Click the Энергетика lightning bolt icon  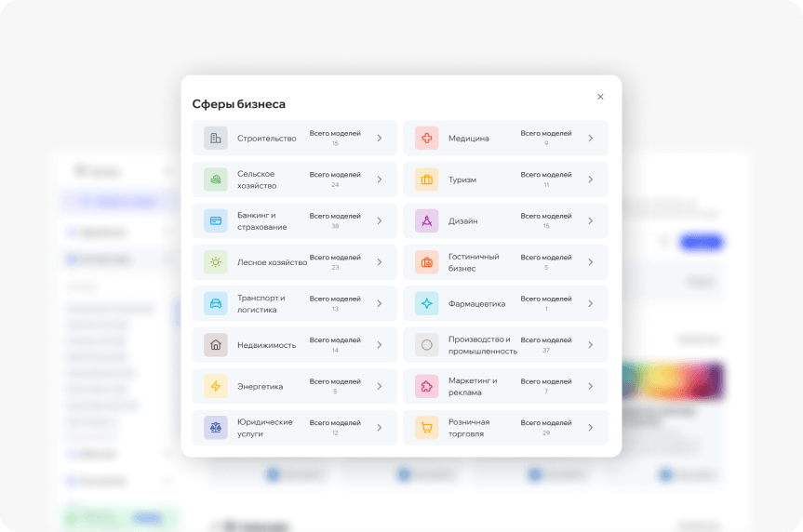point(216,386)
